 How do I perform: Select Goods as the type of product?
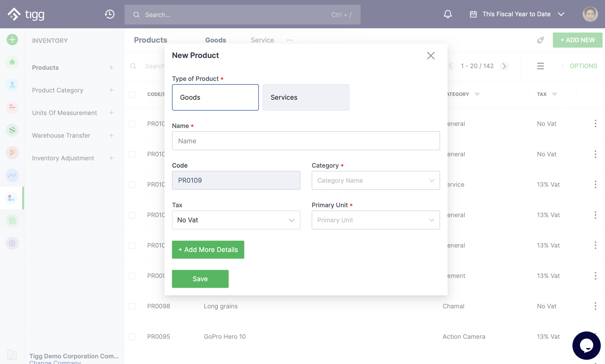click(x=215, y=97)
